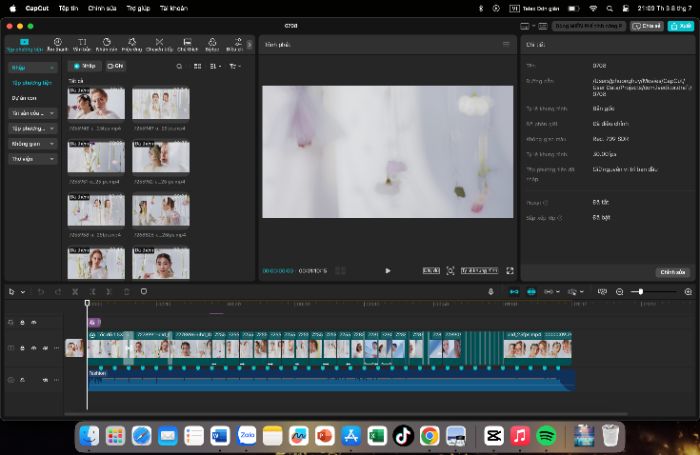Open the Hiệu ứng effects tab
The width and height of the screenshot is (700, 455).
(x=132, y=45)
